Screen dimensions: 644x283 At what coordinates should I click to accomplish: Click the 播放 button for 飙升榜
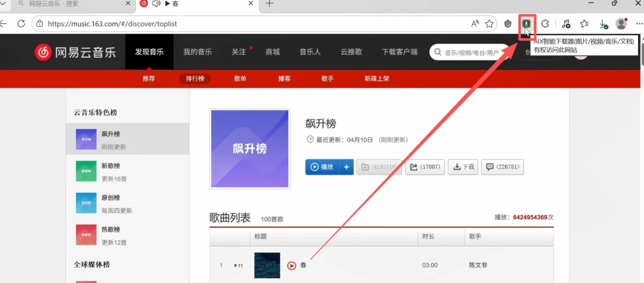click(322, 167)
